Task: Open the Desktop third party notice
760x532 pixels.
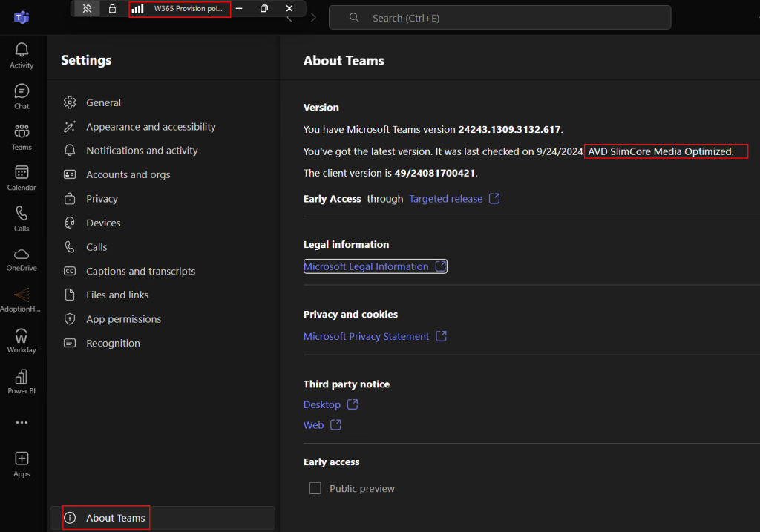Action: [x=322, y=404]
